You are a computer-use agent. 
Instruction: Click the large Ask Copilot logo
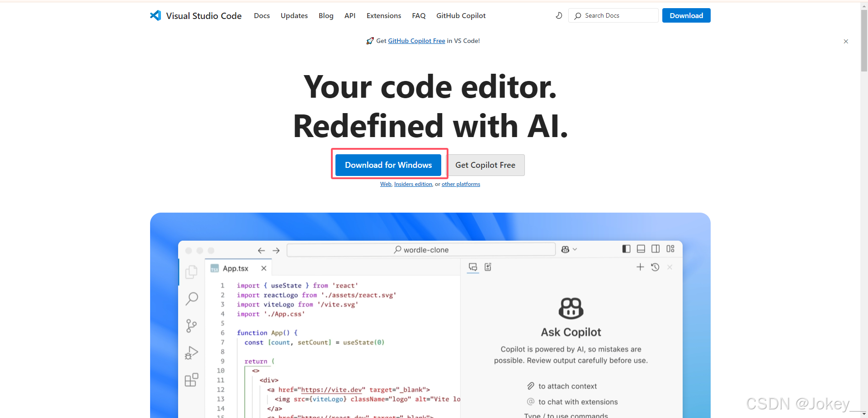click(571, 309)
